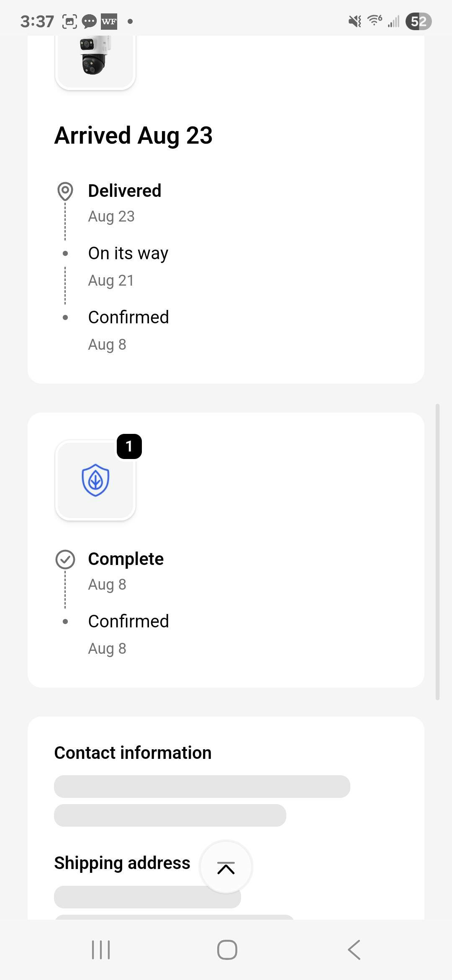Tap the Confirmed step under camera order
The width and height of the screenshot is (452, 980).
point(128,317)
